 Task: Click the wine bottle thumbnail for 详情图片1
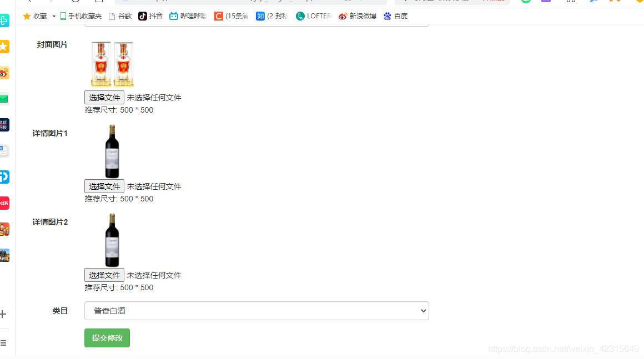pyautogui.click(x=112, y=151)
